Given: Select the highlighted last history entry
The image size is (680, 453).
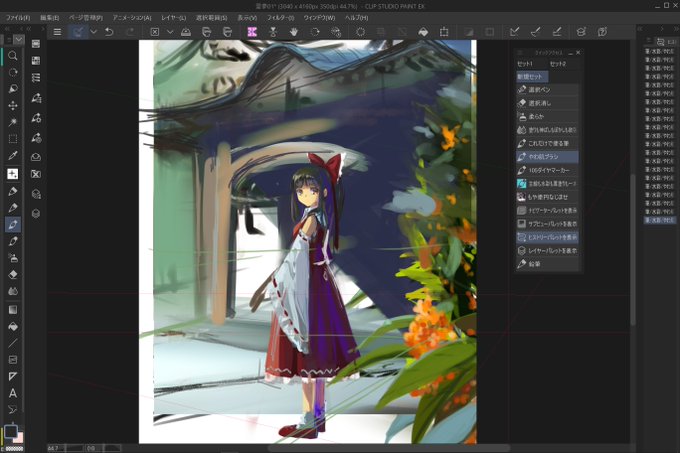Looking at the screenshot, I should (660, 220).
